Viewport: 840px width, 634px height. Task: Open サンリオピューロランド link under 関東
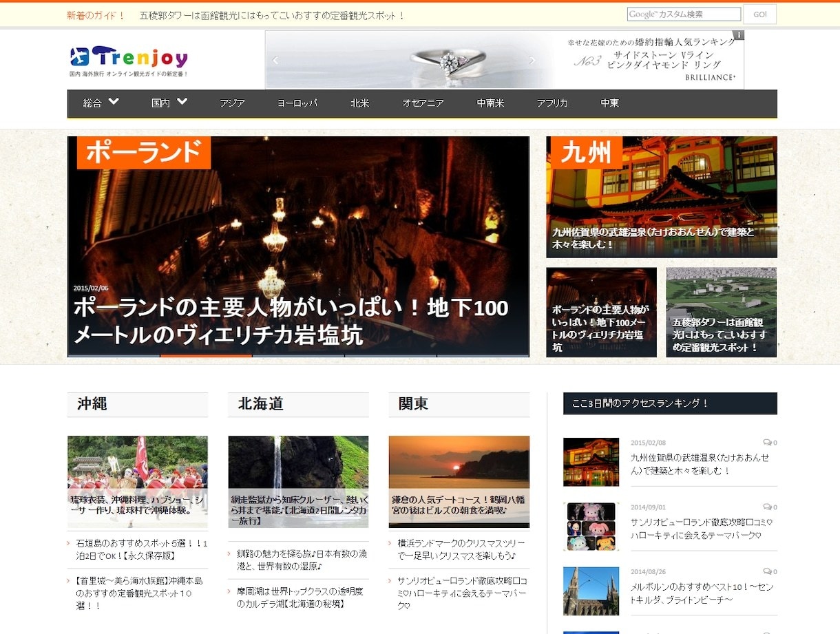(461, 593)
